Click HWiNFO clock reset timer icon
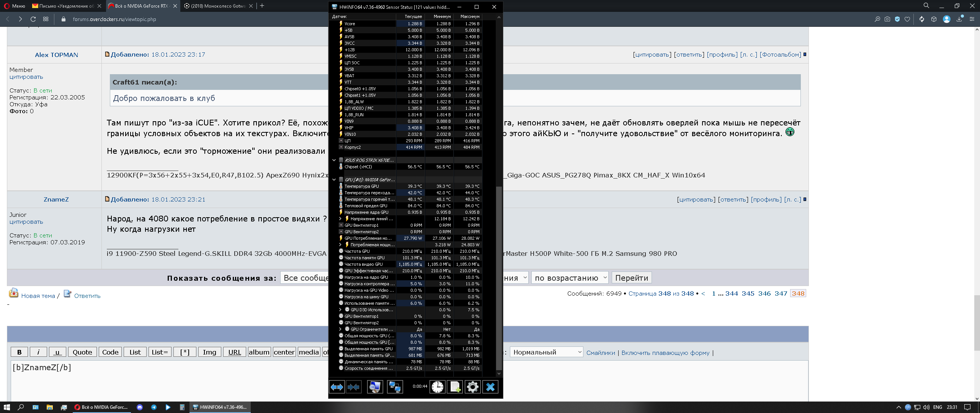 (x=437, y=387)
